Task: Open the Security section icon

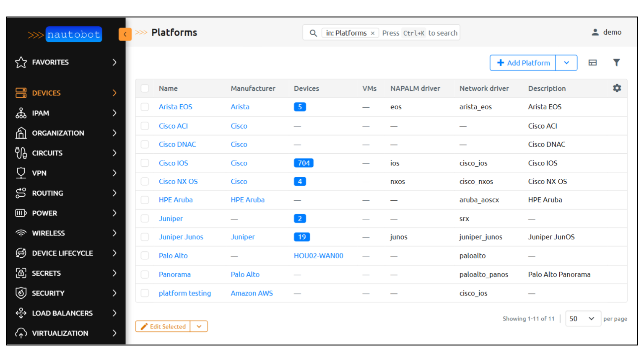Action: [x=21, y=293]
